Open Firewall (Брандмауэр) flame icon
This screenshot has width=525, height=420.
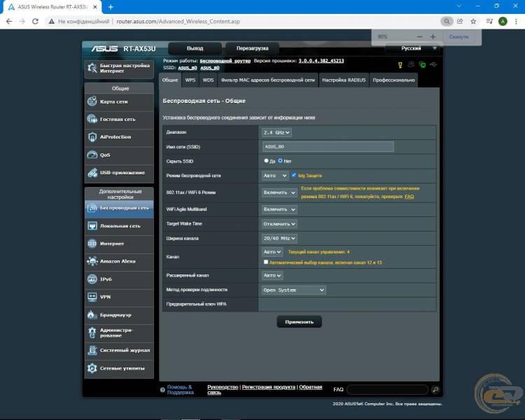92,315
